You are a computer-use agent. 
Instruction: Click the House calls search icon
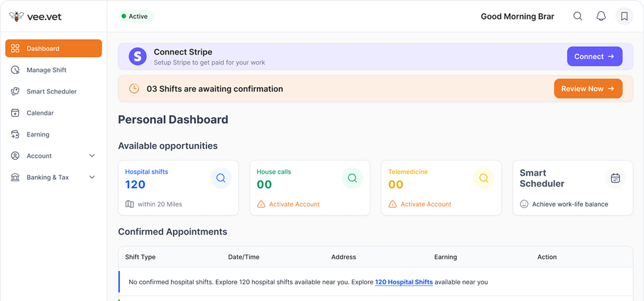(352, 178)
